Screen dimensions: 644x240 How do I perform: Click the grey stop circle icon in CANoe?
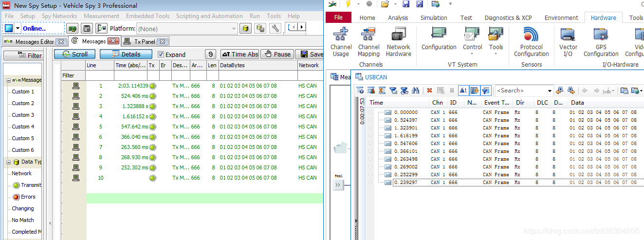click(369, 4)
